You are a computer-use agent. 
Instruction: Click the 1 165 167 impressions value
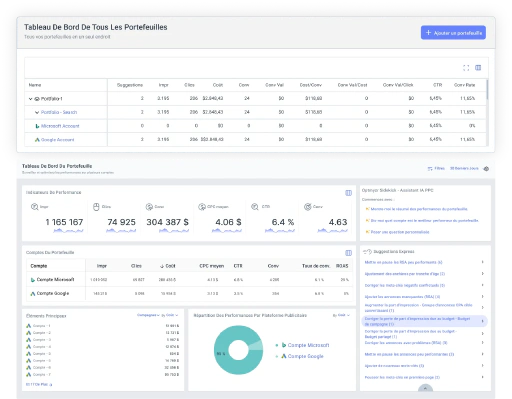pos(64,222)
